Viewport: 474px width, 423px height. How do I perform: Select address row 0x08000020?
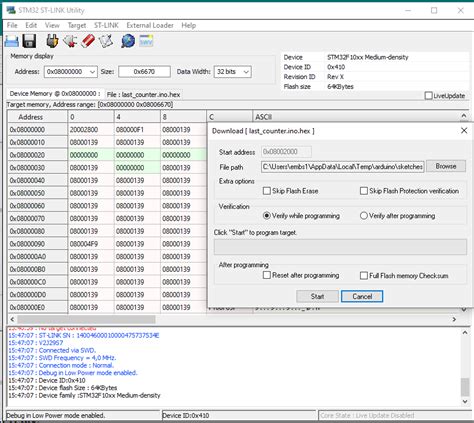click(x=37, y=155)
